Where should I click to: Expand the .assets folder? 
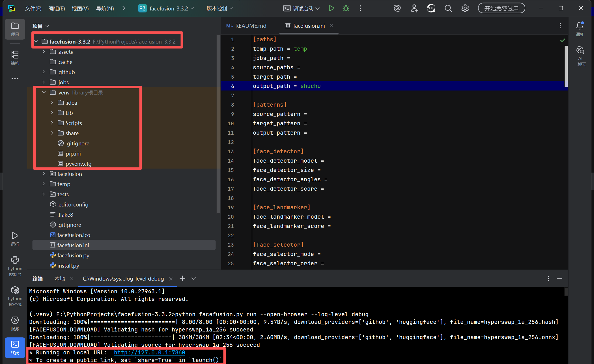click(44, 52)
